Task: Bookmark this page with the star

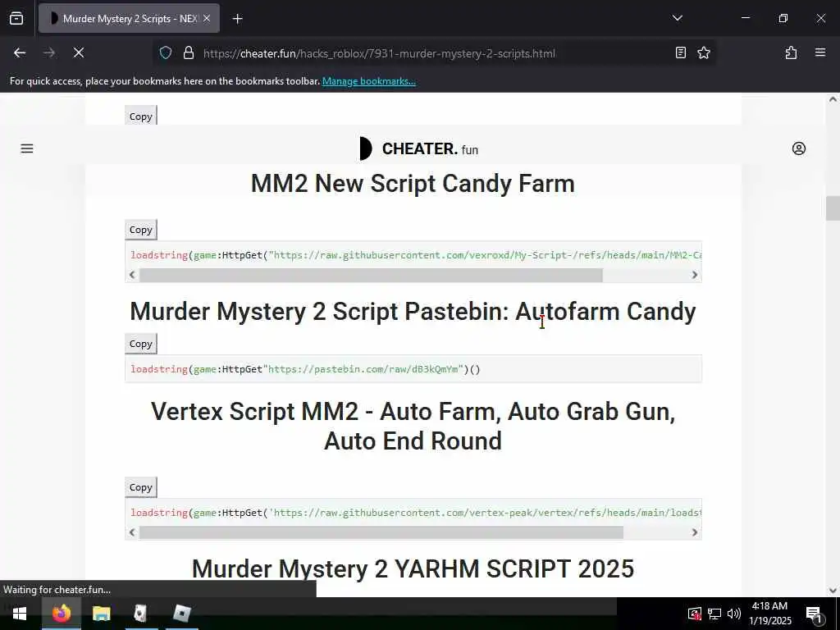Action: (704, 53)
